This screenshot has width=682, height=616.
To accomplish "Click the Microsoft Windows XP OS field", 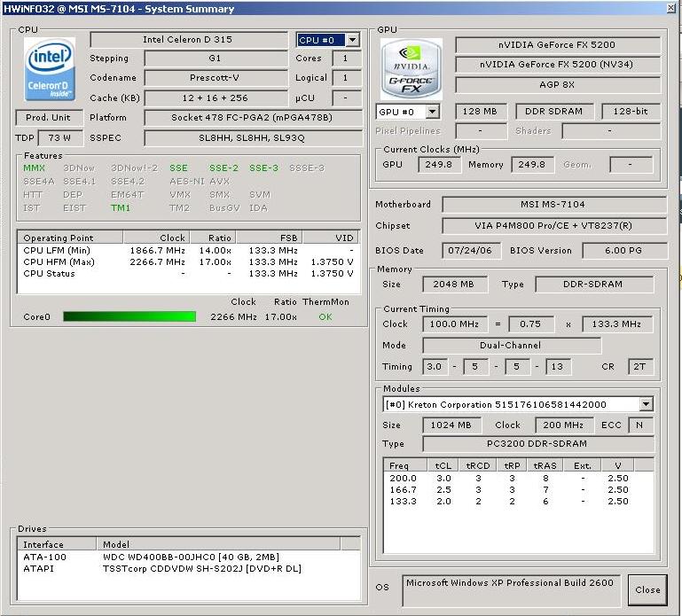I will [x=511, y=589].
